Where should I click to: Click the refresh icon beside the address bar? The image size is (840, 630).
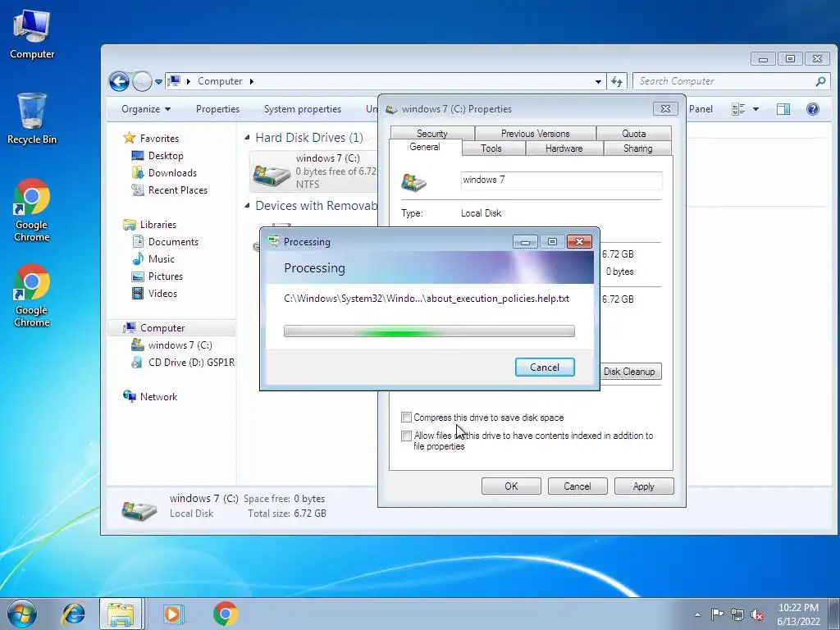click(x=617, y=81)
